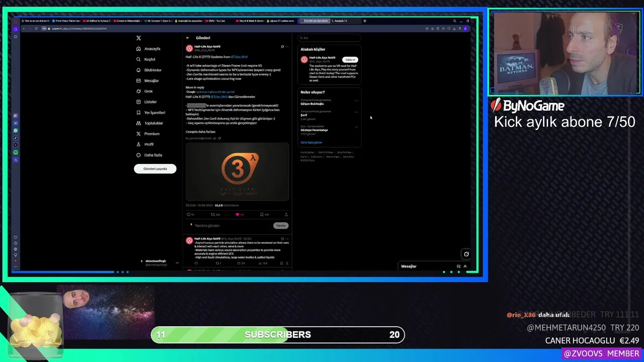644x362 pixels.
Task: Open Yer İşaretleri bookmarks
Action: pyautogui.click(x=150, y=112)
